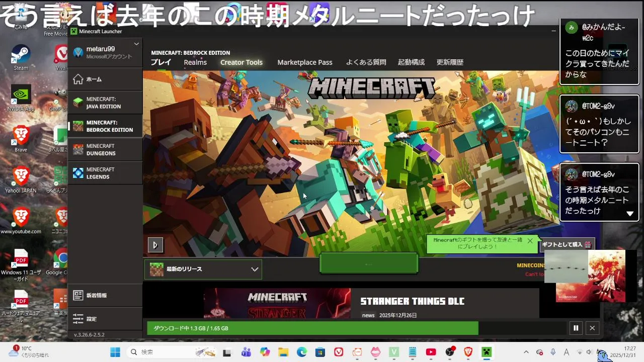
Task: Open the lips icon app on taskbar
Action: pos(375,352)
